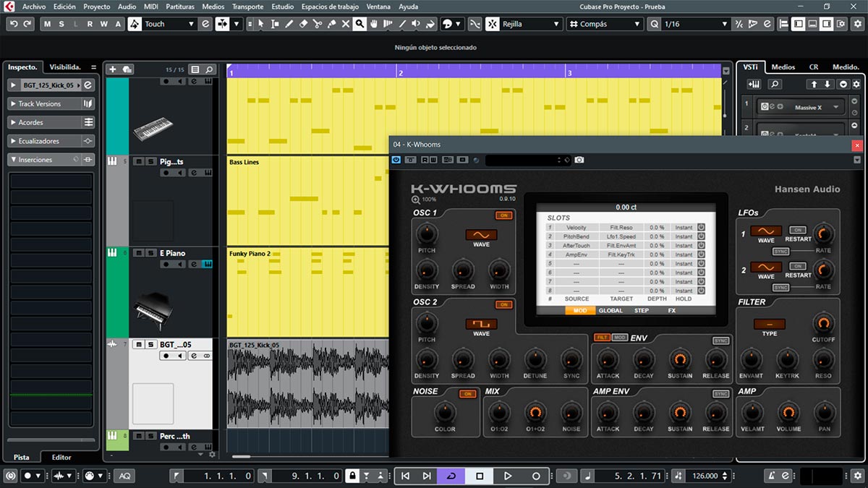Toggle LFO 1 RESTART ON switch
Screen dimensions: 868x488
798,230
